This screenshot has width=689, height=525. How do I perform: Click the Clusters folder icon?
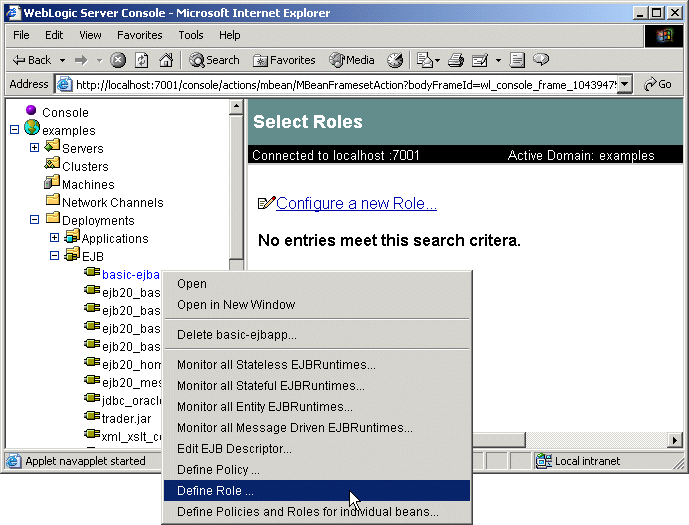[x=52, y=163]
